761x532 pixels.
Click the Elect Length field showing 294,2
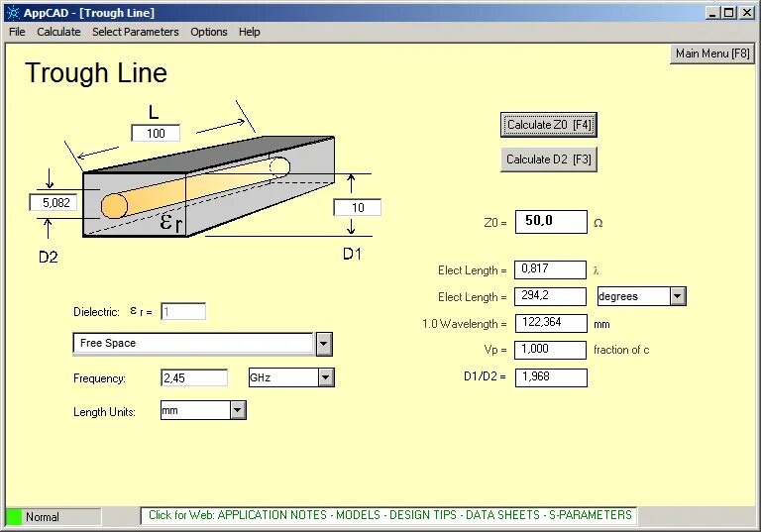(x=550, y=296)
